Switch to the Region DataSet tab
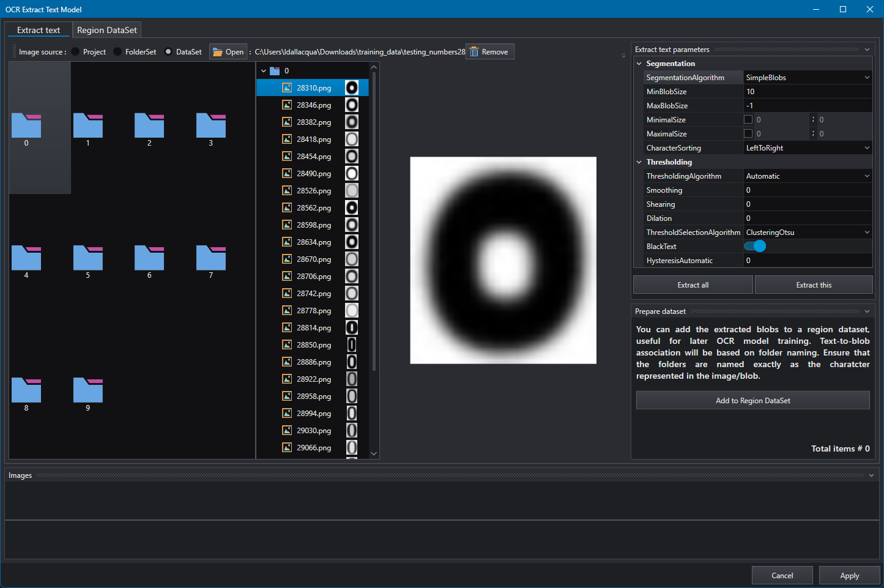This screenshot has width=884, height=588. (x=107, y=30)
